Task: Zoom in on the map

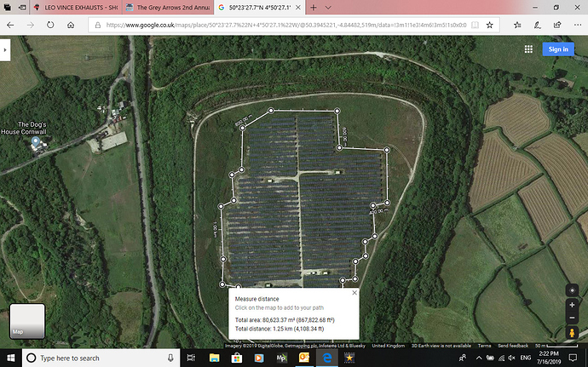Action: (572, 305)
